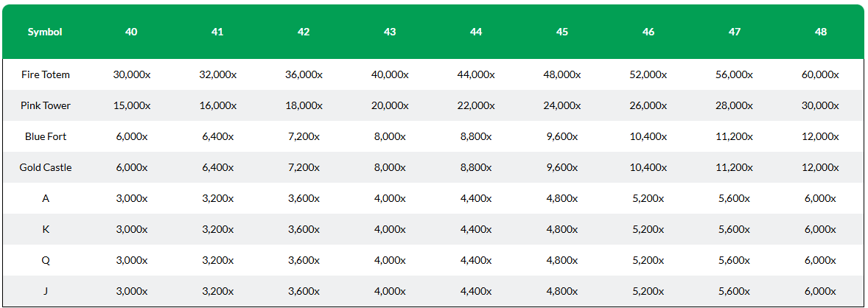Click the Pink Tower row label
Image resolution: width=868 pixels, height=308 pixels.
(x=46, y=105)
